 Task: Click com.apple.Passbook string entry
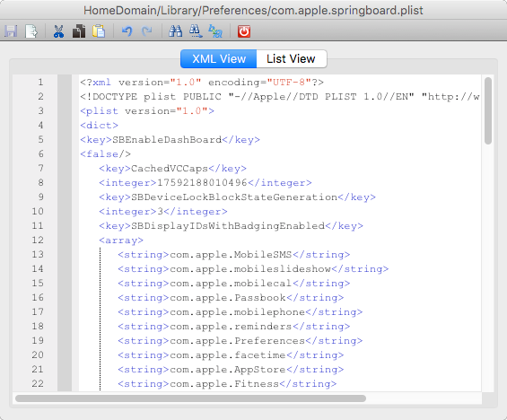point(231,297)
